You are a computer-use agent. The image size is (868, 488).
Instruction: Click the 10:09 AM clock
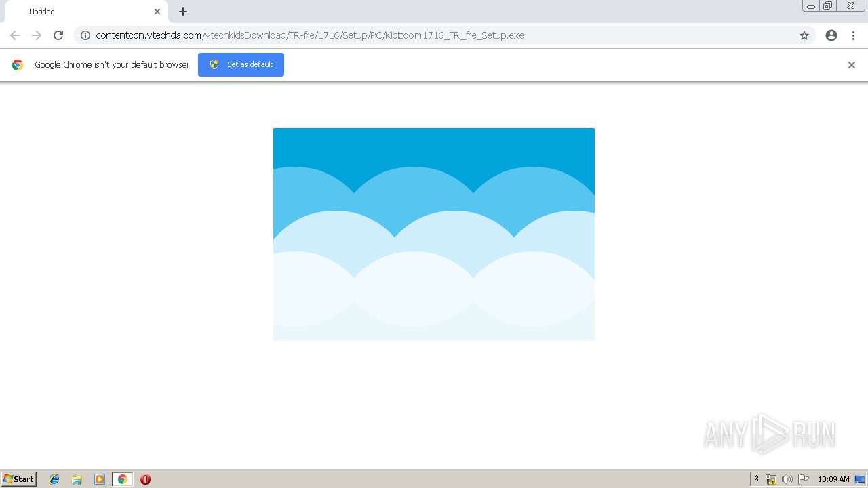(833, 479)
